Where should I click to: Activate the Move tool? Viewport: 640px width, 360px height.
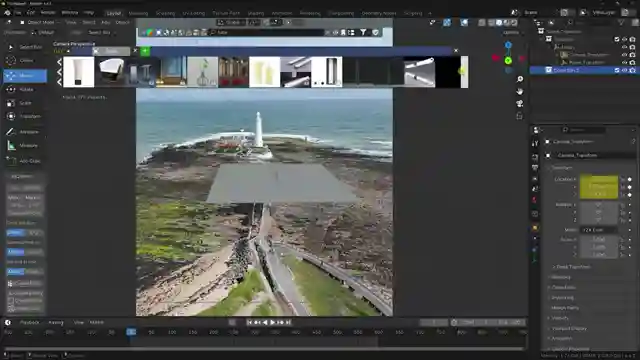tap(25, 76)
